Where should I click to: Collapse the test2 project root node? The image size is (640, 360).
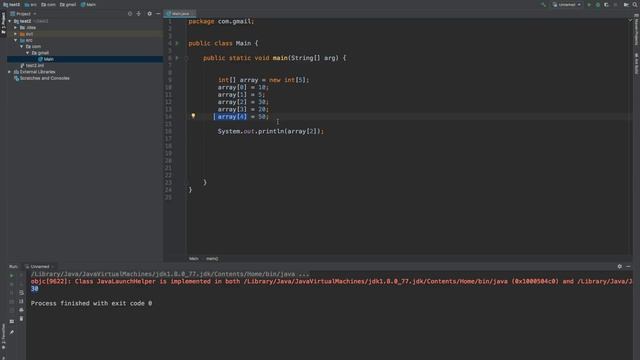coord(10,21)
